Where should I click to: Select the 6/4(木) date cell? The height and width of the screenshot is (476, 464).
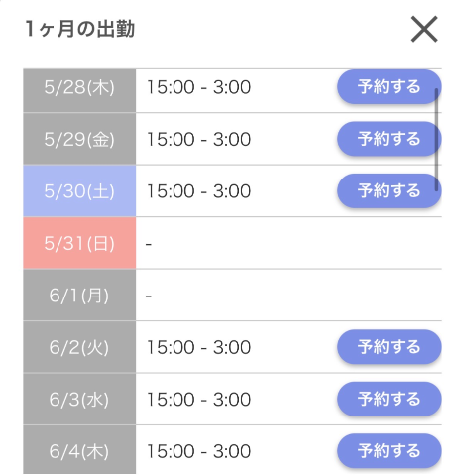point(79,450)
